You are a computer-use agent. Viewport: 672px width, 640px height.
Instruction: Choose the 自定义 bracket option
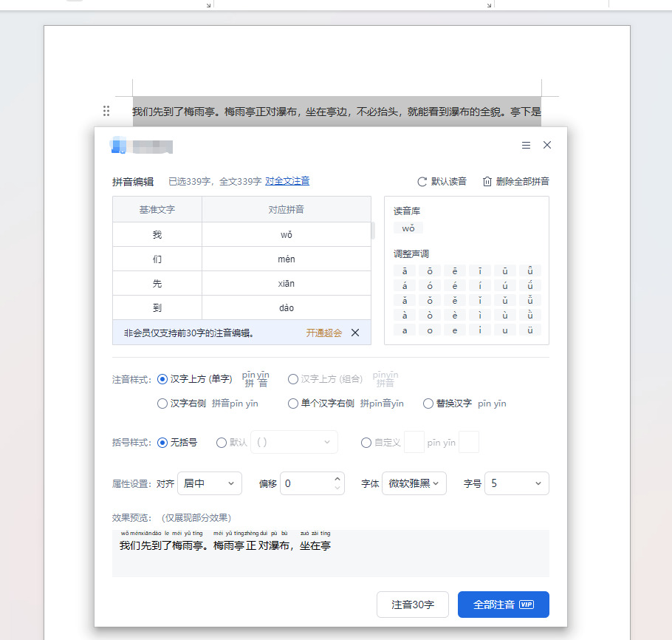point(366,443)
